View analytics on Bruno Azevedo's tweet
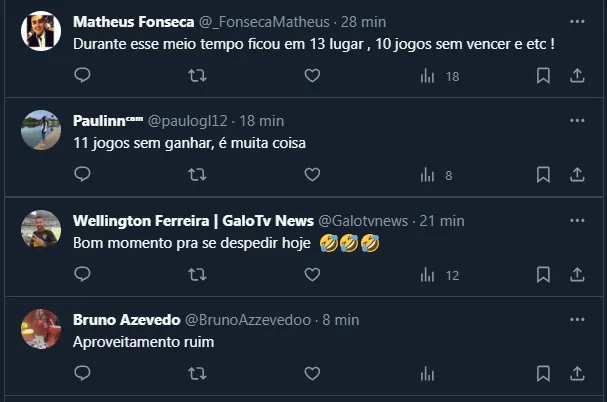The image size is (607, 402). [x=428, y=374]
